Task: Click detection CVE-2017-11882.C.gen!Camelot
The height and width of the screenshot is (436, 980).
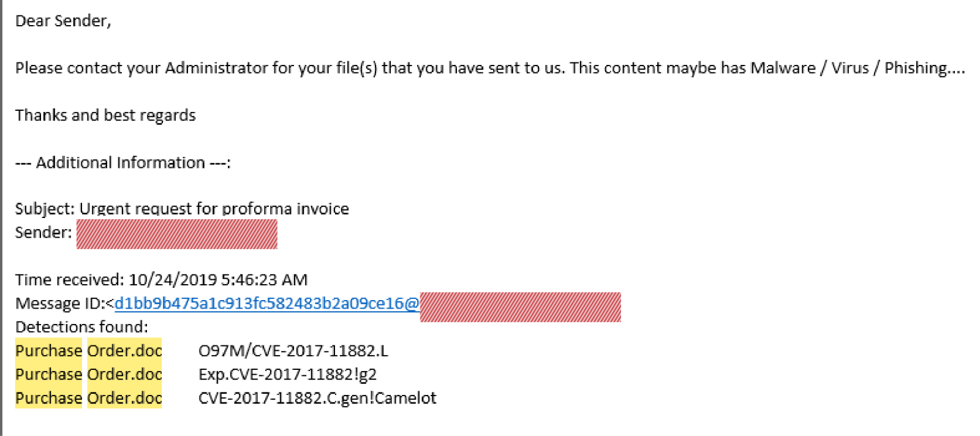Action: [317, 398]
